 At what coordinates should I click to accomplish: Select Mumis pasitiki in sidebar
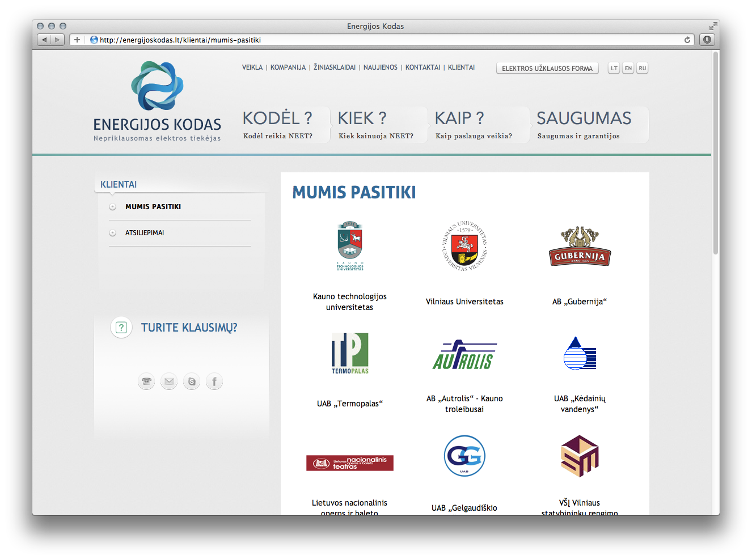pyautogui.click(x=153, y=207)
